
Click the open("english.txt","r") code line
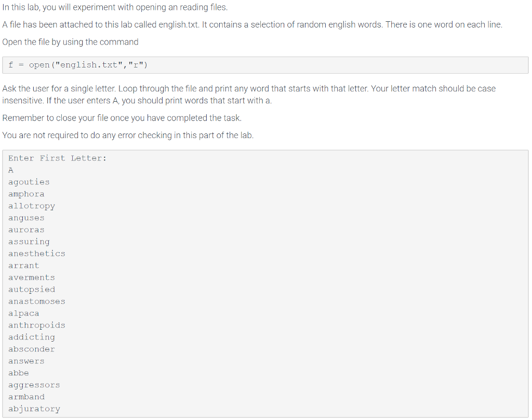pyautogui.click(x=78, y=65)
